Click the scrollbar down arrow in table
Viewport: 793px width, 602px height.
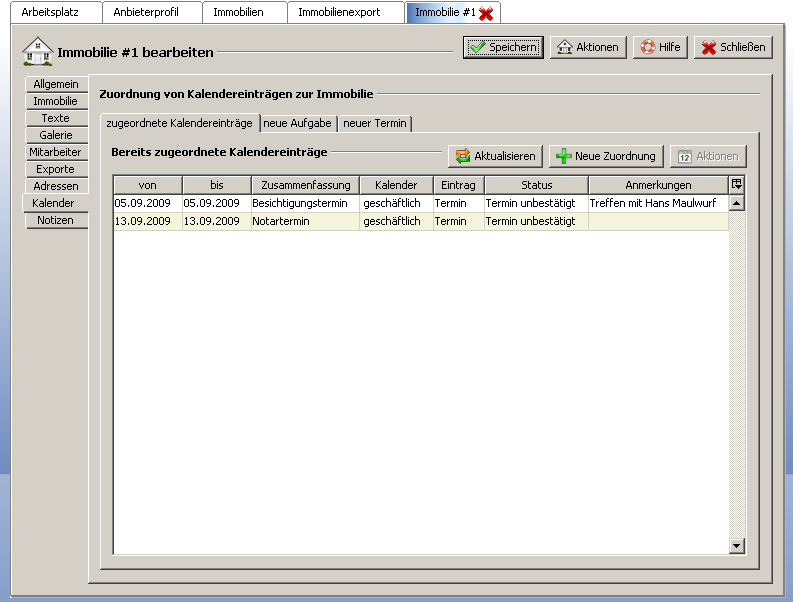pos(737,546)
